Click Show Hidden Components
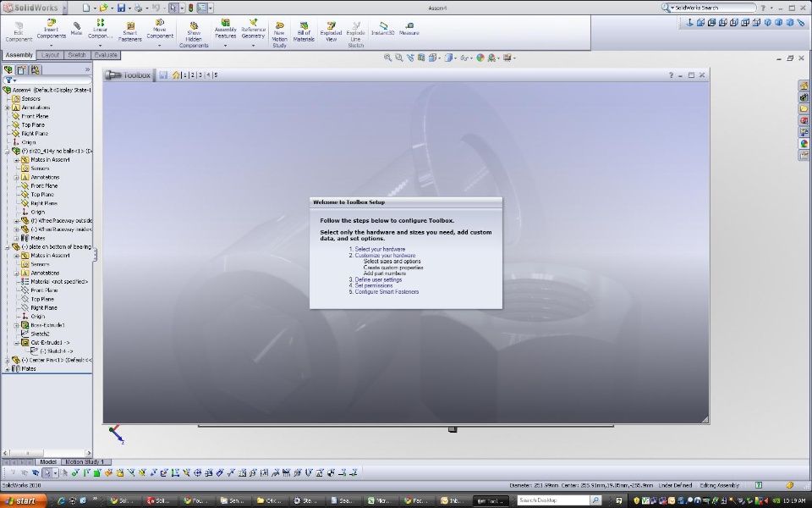 [x=194, y=35]
